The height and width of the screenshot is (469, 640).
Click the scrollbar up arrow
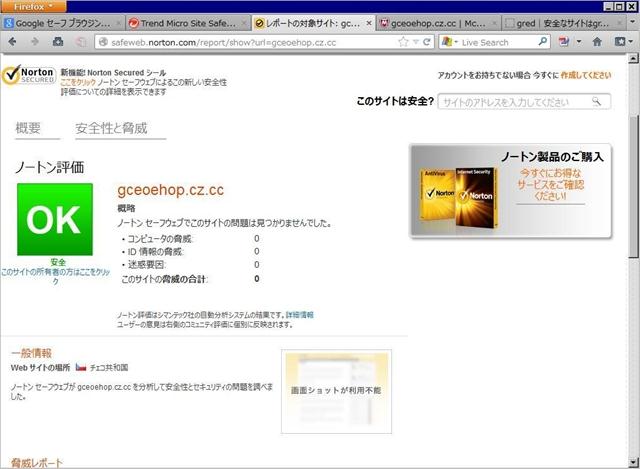coord(633,59)
